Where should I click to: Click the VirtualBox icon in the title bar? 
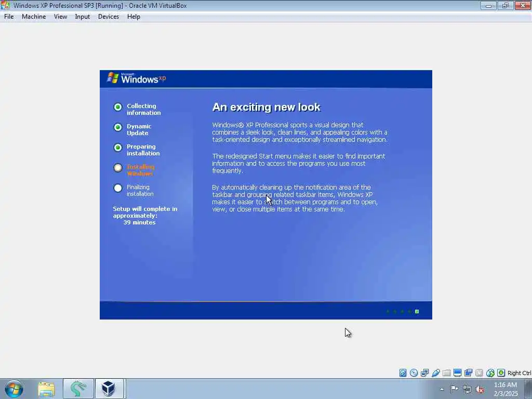point(5,5)
